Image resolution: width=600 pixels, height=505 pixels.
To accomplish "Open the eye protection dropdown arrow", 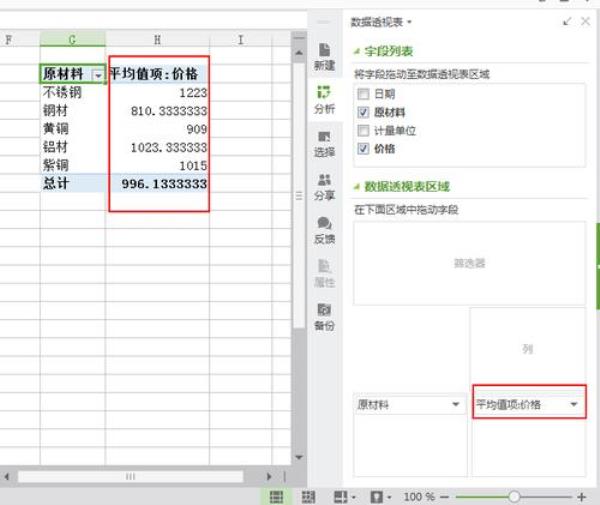I will point(390,497).
